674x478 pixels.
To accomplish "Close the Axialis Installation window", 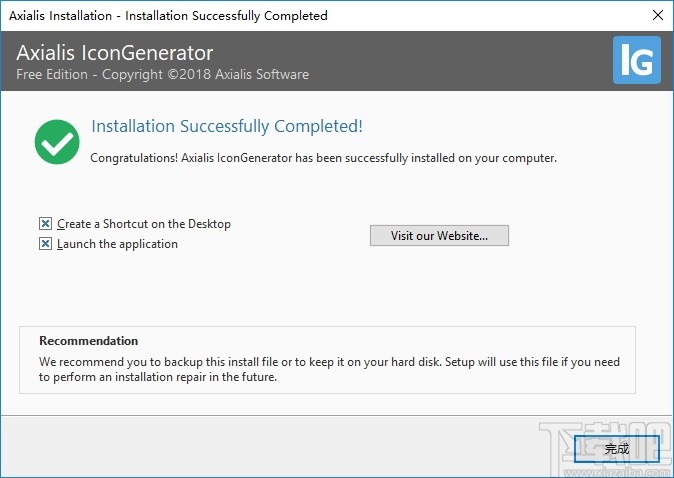I will [657, 16].
